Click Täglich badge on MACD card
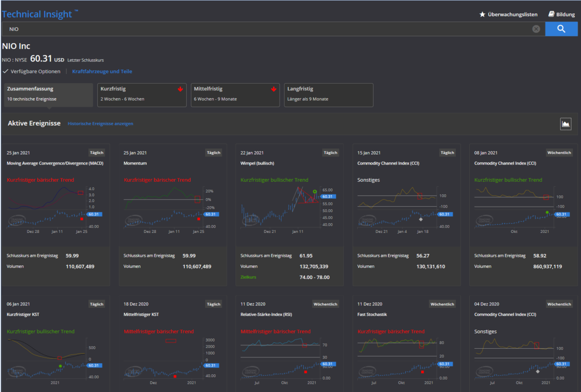The image size is (581, 392). [97, 152]
